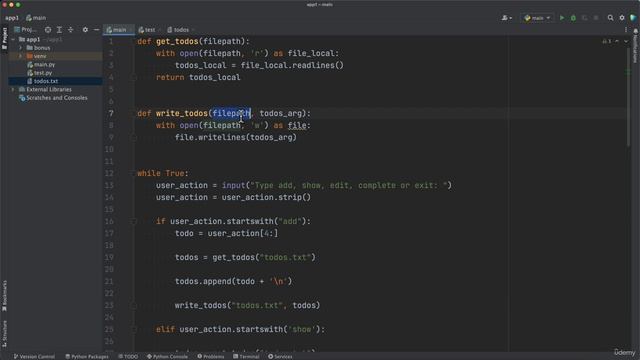
Task: Select the venv folder row
Action: click(56, 56)
